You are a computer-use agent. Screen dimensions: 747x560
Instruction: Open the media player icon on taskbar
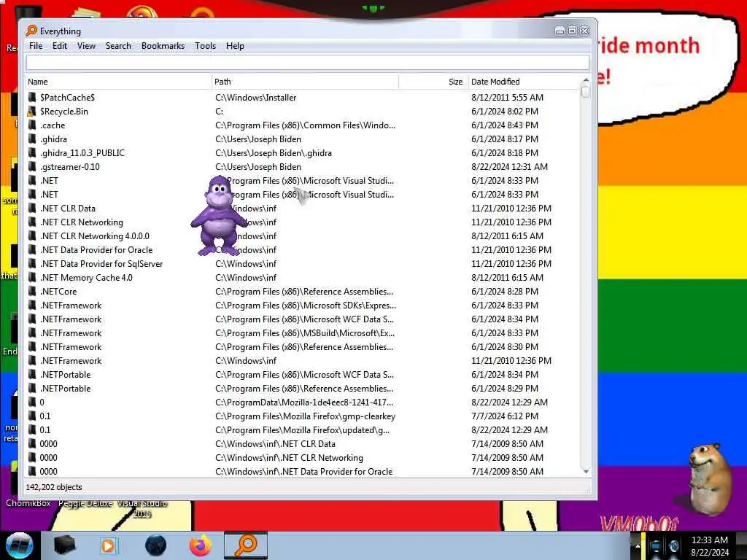109,545
